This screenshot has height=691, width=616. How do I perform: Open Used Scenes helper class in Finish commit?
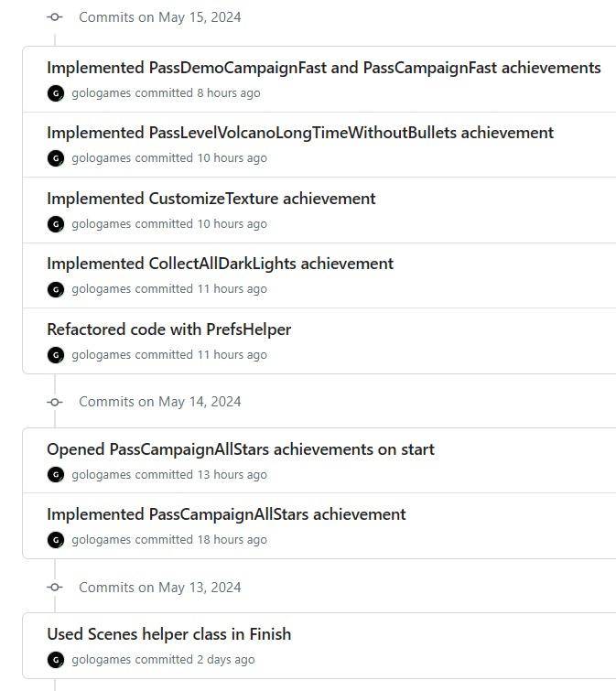point(168,634)
